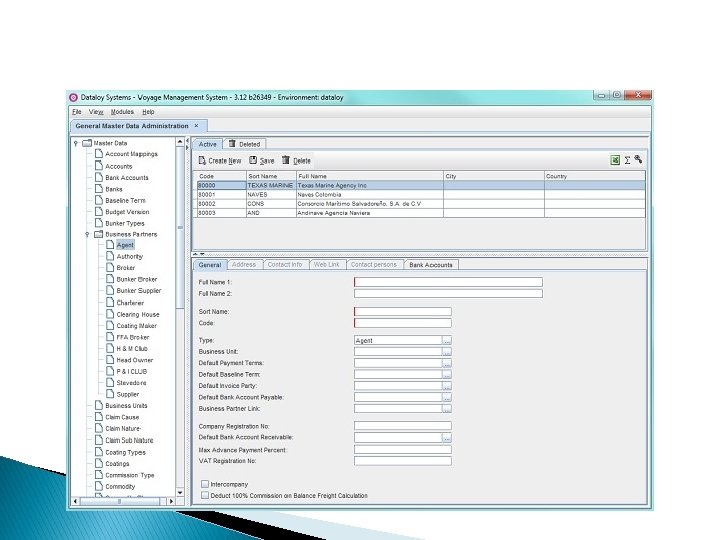Select the Web Link tab
Image resolution: width=720 pixels, height=540 pixels.
(x=326, y=264)
